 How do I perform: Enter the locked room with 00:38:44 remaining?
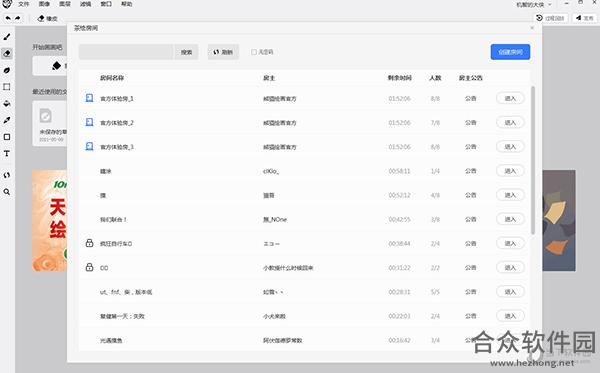(510, 243)
